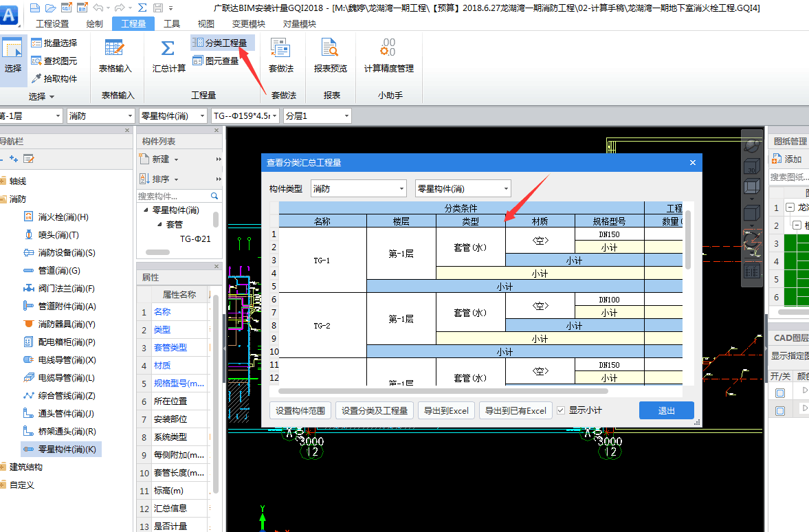
Task: Open 图元查量 element quantity check
Action: coord(216,61)
